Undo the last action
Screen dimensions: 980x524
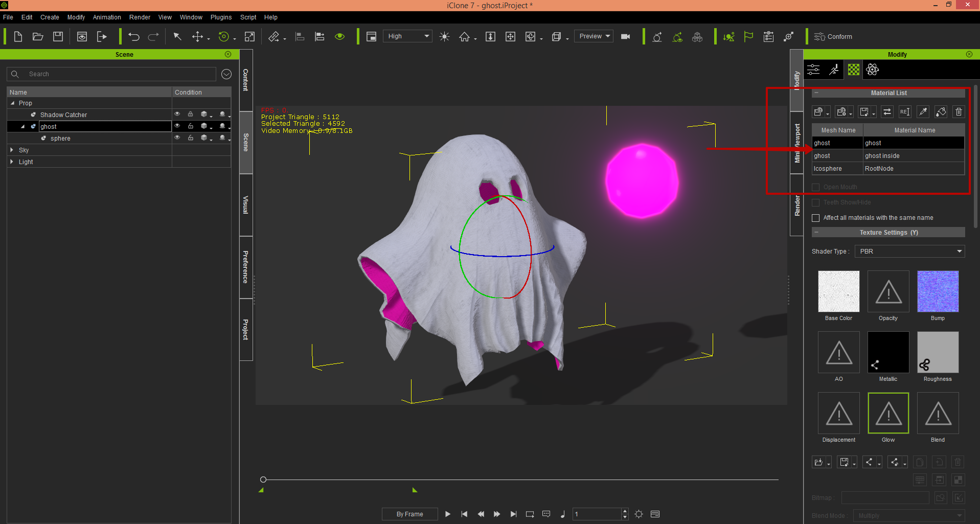coord(133,36)
